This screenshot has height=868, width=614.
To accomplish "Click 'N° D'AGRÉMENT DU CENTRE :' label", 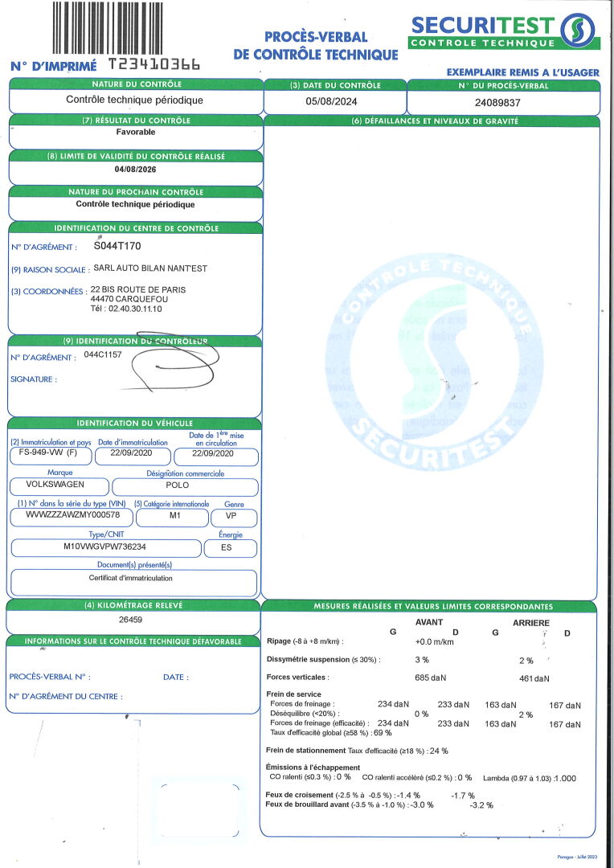I will pyautogui.click(x=66, y=696).
